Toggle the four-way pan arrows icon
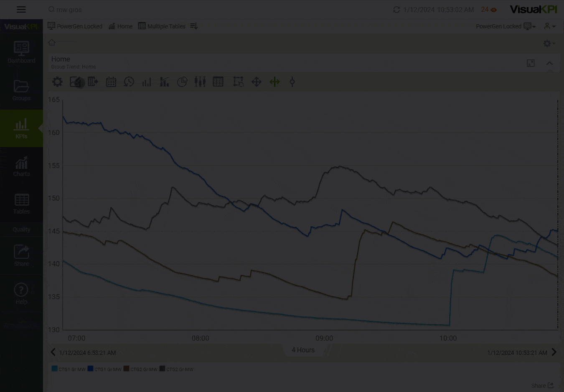Image resolution: width=564 pixels, height=392 pixels. coord(257,82)
